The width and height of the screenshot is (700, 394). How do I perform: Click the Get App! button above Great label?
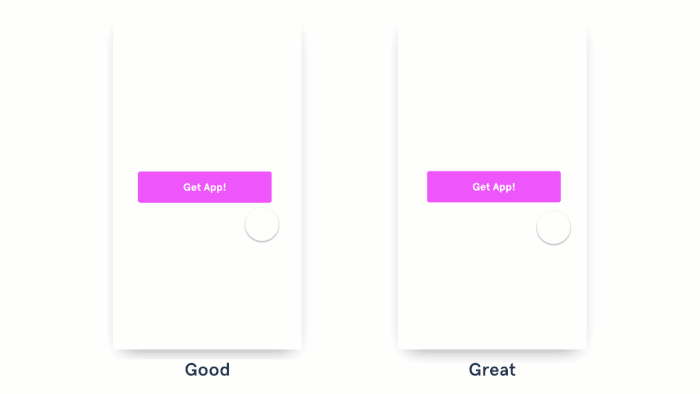click(x=494, y=187)
